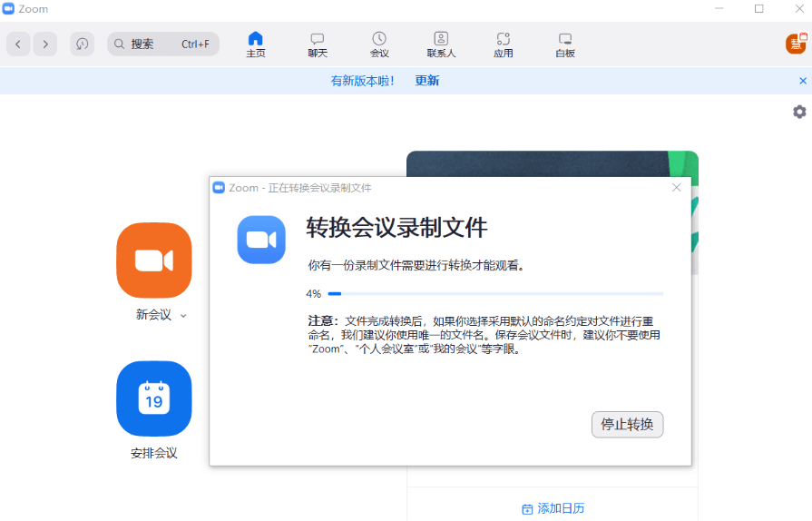Open the 聊天 chat tab
Screen dimensions: 812x521
[318, 44]
